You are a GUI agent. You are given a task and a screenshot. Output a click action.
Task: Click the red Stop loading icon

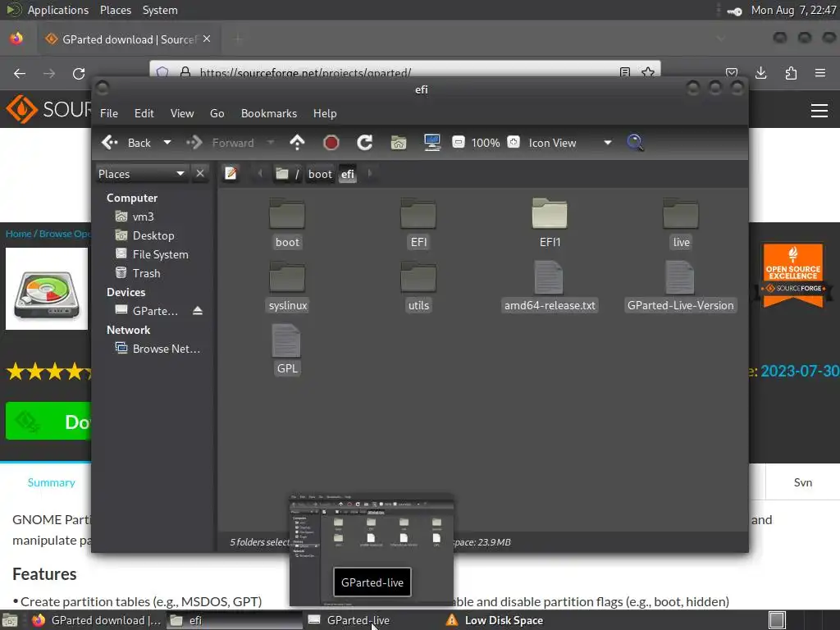click(x=331, y=143)
